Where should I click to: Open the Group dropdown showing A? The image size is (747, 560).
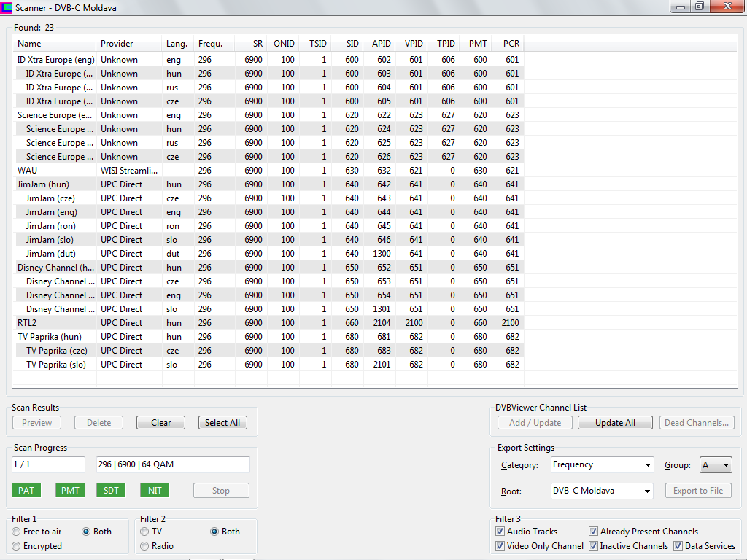[x=716, y=465]
